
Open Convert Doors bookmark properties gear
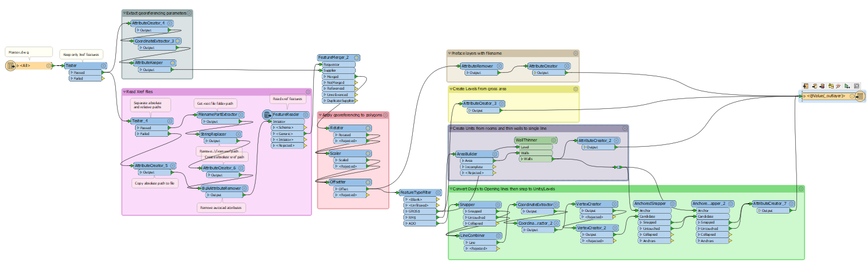[x=801, y=189]
